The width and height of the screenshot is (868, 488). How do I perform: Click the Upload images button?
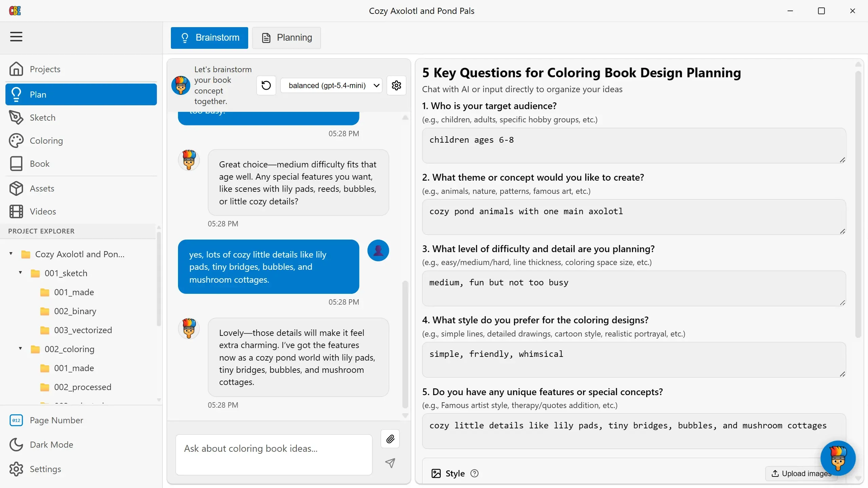point(801,473)
